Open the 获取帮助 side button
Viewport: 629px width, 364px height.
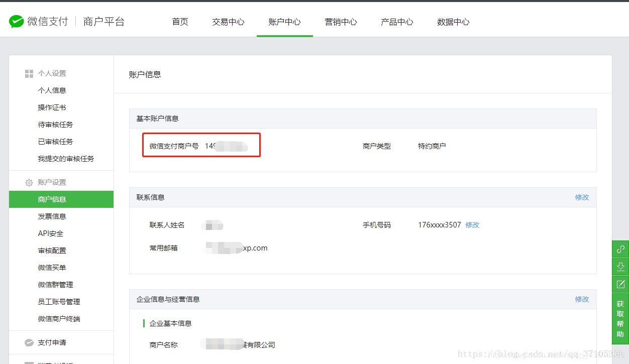[x=620, y=319]
